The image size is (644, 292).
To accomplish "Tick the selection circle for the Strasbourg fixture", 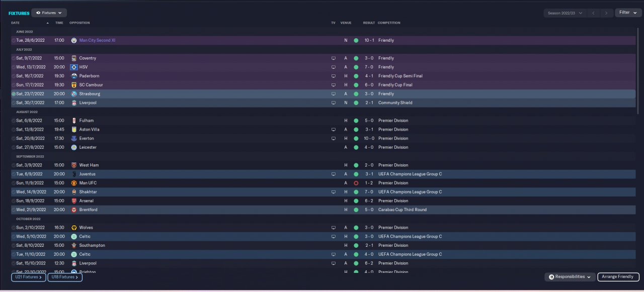I will pyautogui.click(x=14, y=94).
